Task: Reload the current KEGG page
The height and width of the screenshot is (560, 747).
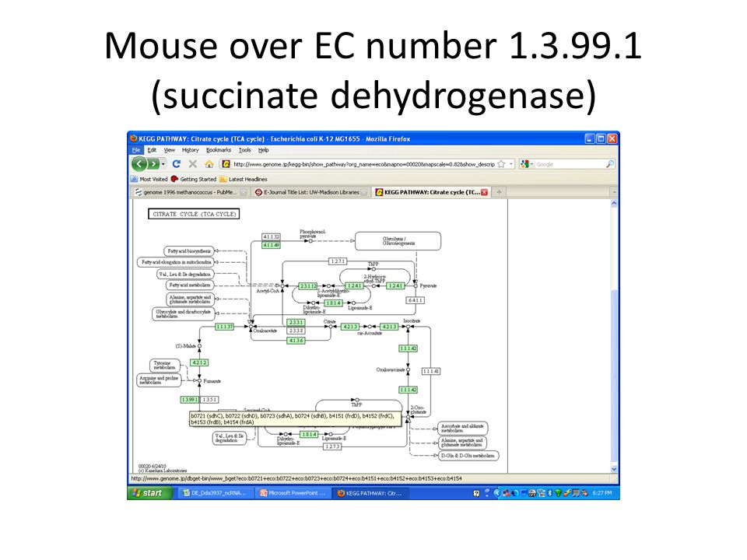Action: point(177,164)
